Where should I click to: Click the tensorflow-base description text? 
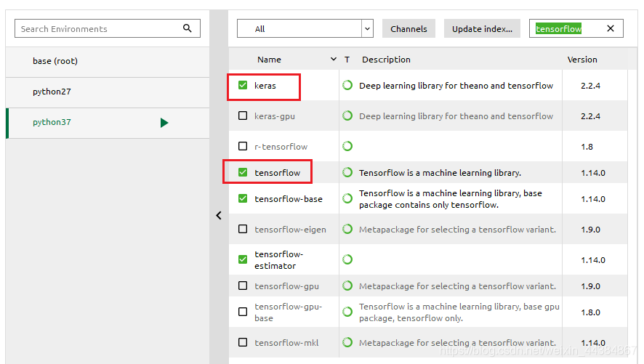(451, 199)
